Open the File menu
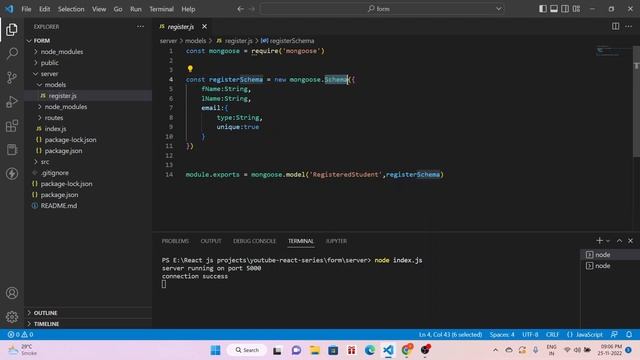This screenshot has width=640, height=360. pyautogui.click(x=26, y=9)
